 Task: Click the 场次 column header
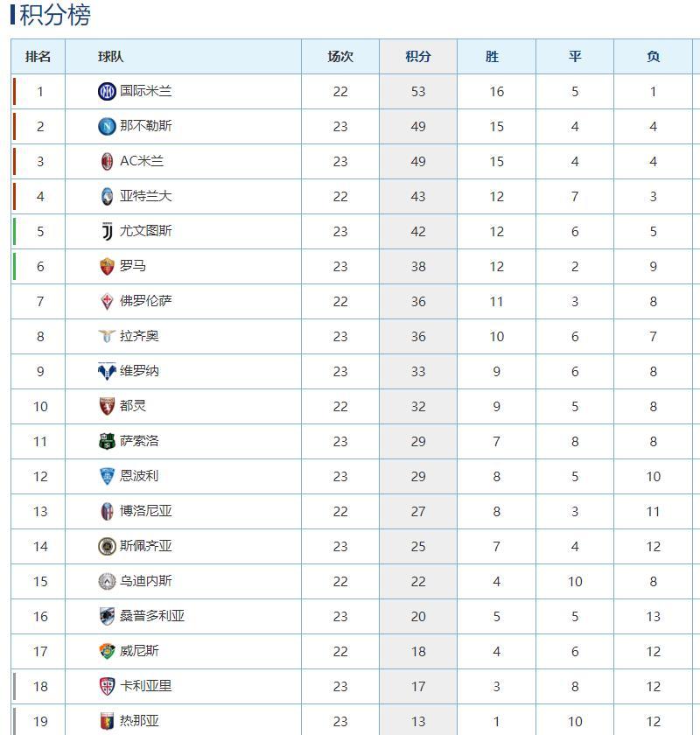[340, 57]
